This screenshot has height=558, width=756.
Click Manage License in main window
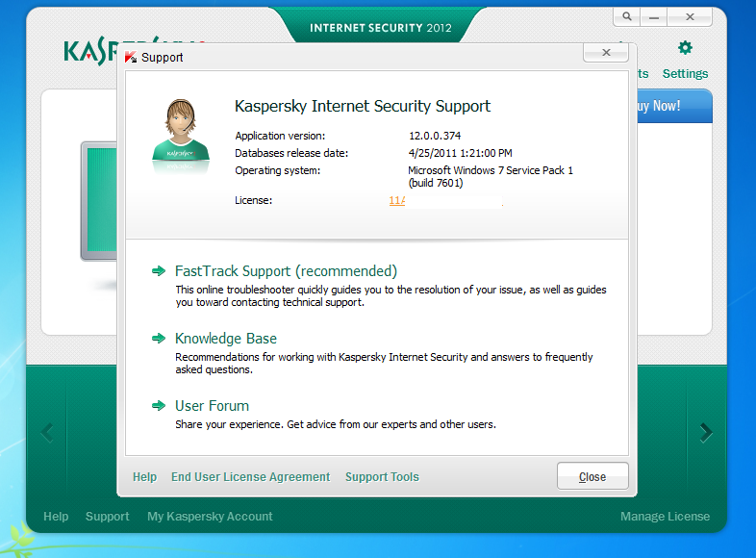[665, 517]
